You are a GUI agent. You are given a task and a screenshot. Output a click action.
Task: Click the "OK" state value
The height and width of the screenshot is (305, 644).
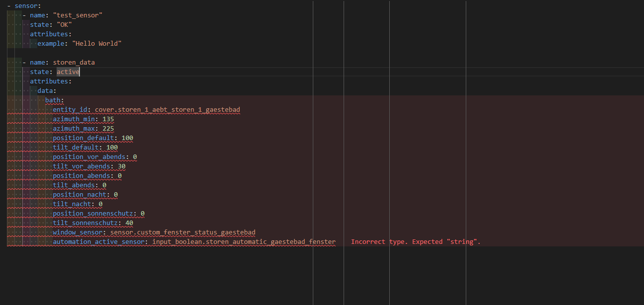coord(64,25)
